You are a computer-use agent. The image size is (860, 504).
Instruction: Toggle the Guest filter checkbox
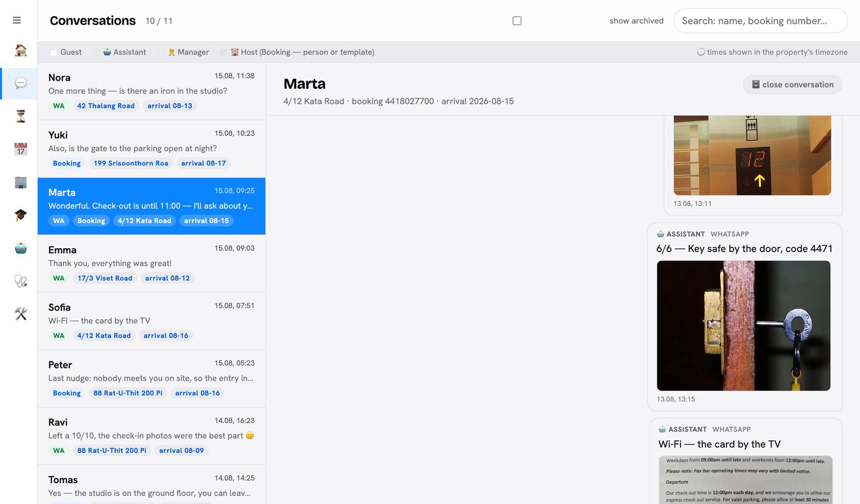tap(53, 52)
